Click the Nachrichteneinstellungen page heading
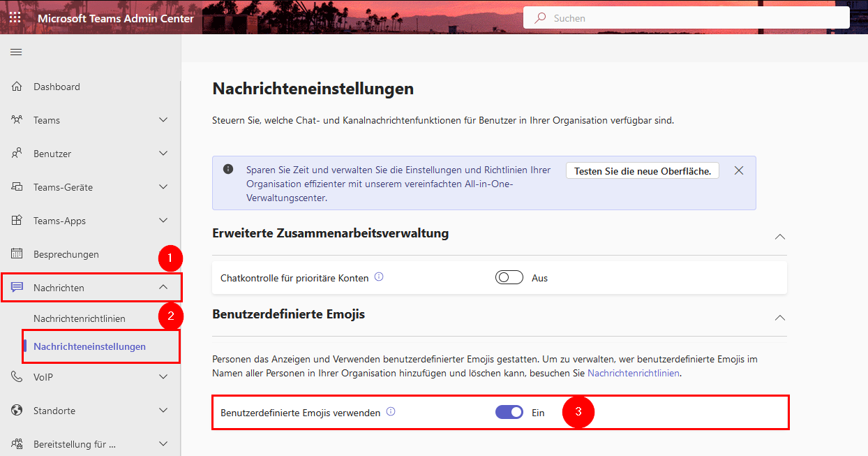This screenshot has width=868, height=456. pyautogui.click(x=313, y=89)
